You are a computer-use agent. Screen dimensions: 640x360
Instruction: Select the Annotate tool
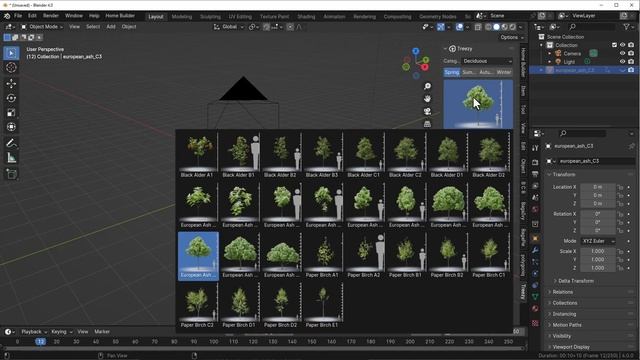11,143
